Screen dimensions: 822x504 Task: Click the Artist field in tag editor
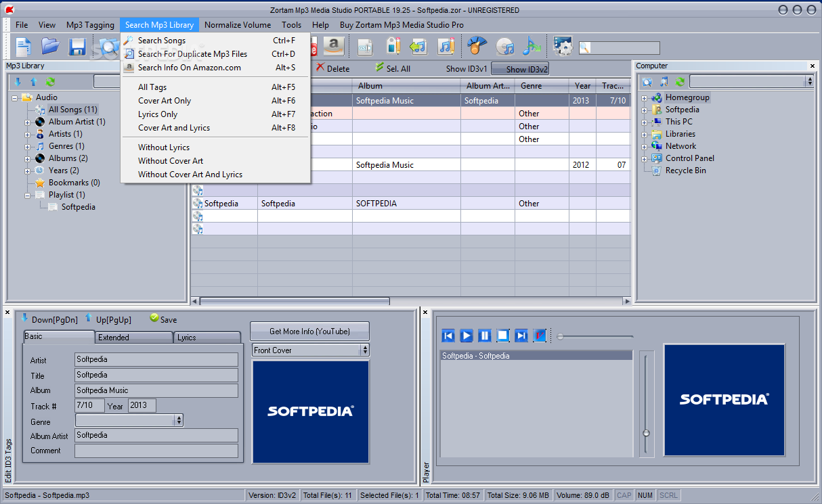click(156, 359)
